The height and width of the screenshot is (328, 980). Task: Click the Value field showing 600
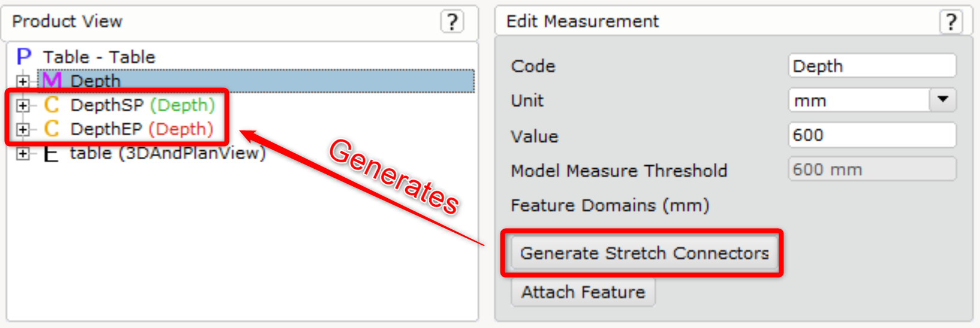point(872,135)
